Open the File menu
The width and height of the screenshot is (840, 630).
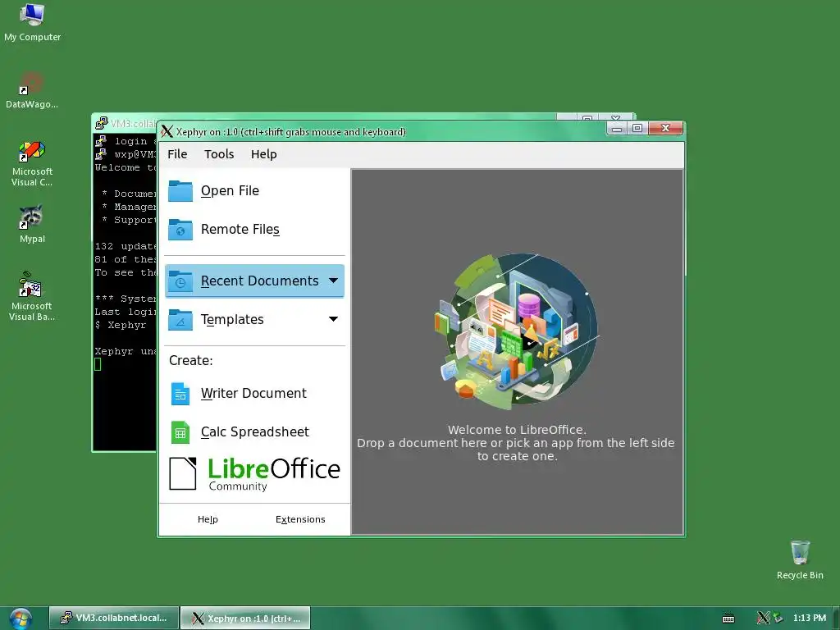(177, 154)
